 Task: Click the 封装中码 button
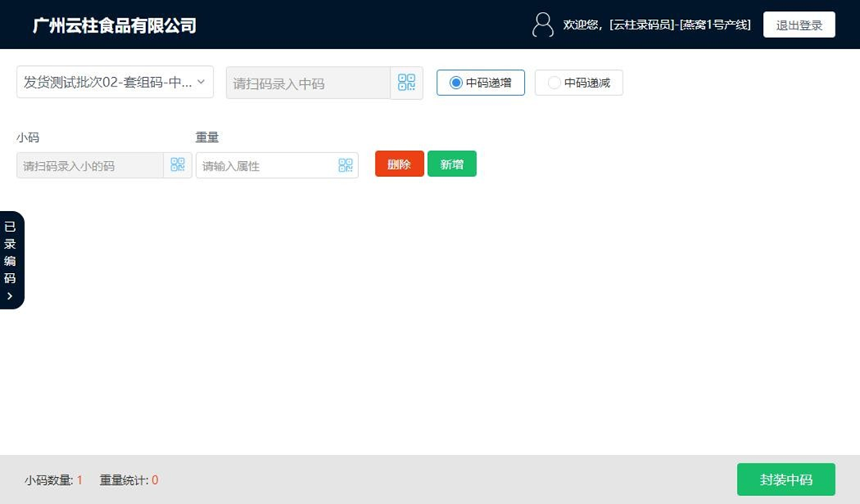point(785,479)
